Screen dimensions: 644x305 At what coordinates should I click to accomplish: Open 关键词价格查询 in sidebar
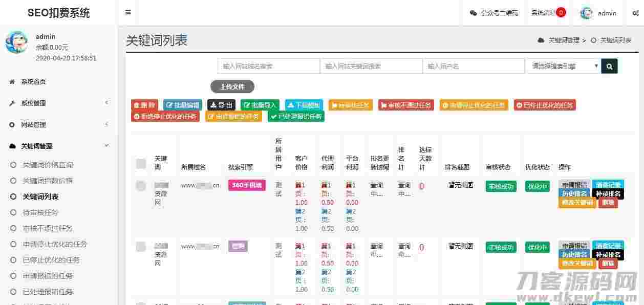pos(48,165)
